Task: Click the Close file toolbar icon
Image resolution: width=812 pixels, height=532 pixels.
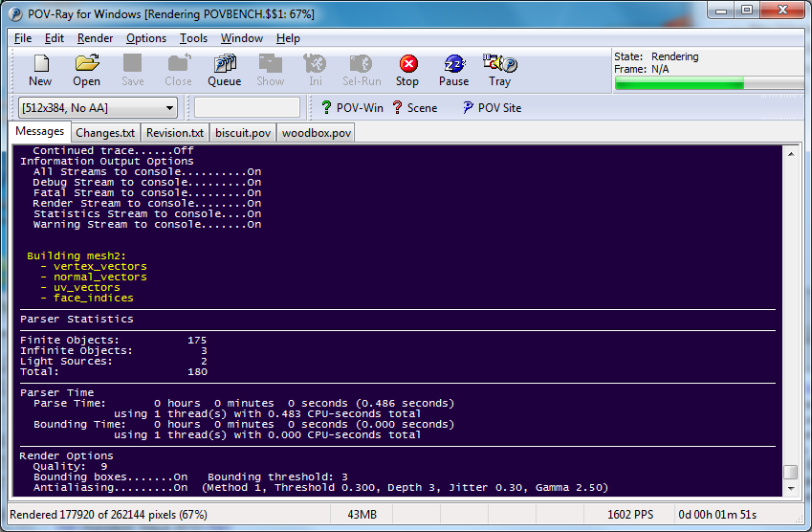Action: (178, 71)
